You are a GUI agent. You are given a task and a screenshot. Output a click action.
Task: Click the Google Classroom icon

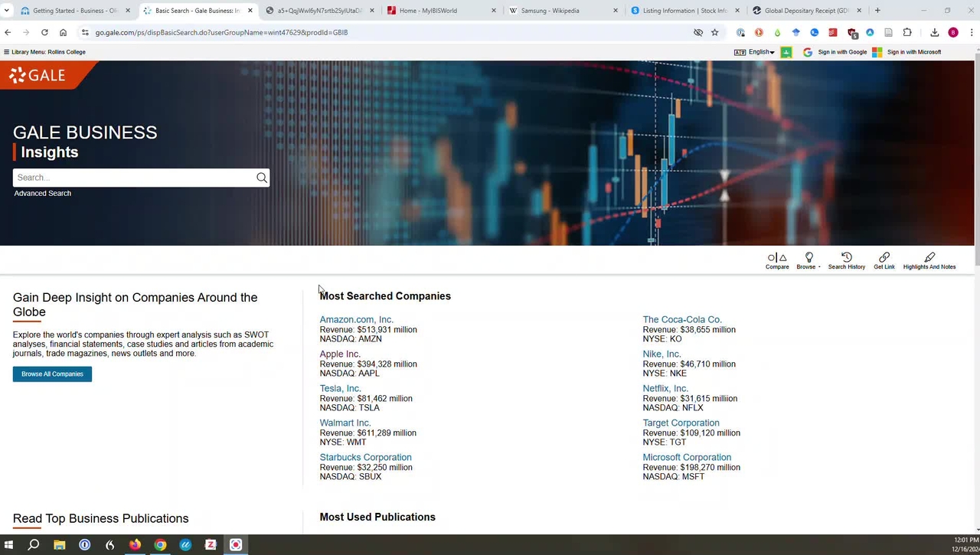[786, 52]
